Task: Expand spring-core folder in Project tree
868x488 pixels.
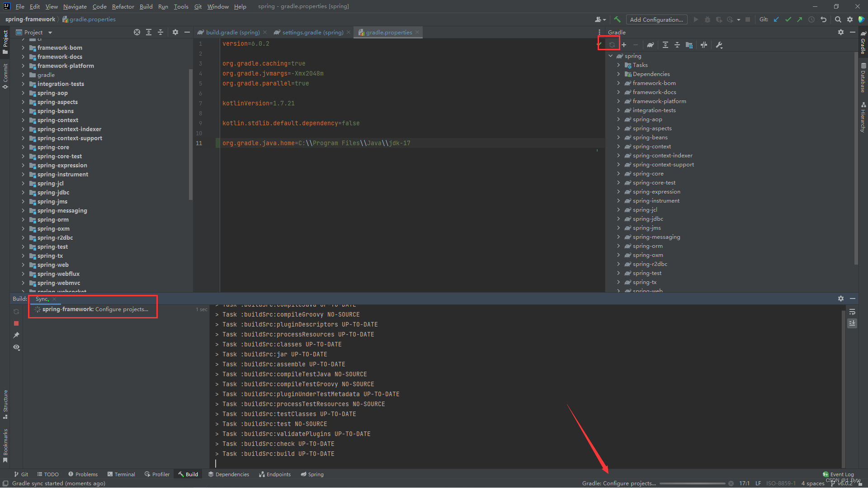Action: [23, 147]
